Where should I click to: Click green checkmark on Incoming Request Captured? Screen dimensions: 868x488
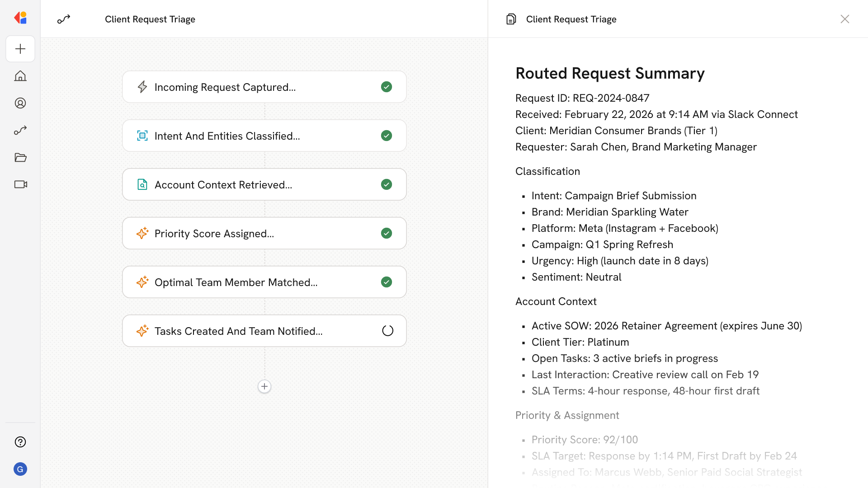point(386,87)
